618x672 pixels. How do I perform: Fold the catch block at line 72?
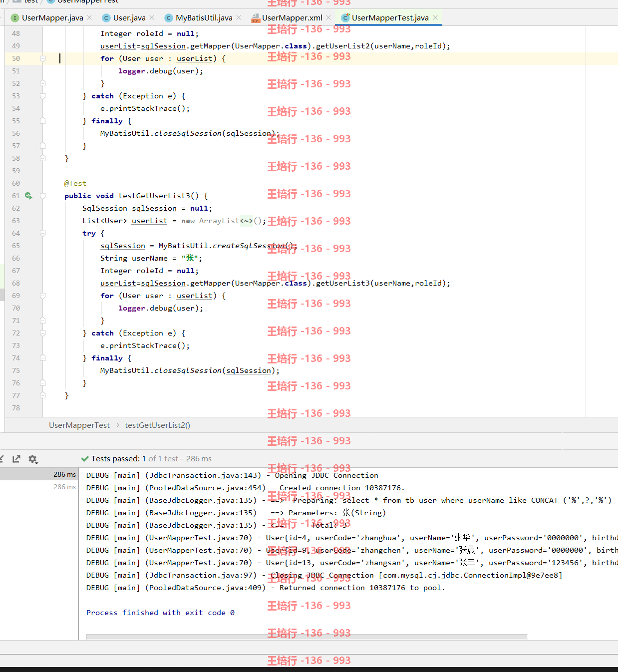coord(42,333)
